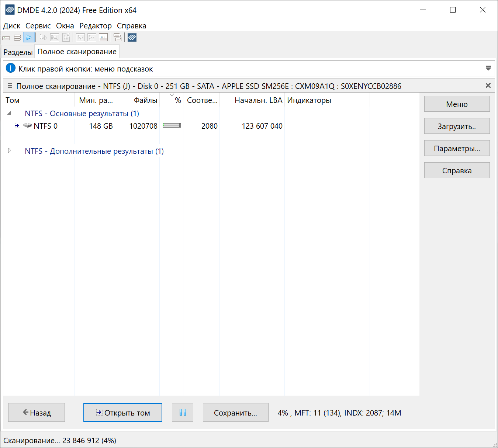Screen dimensions: 498x448
Task: Click the 123 607 040 LBA value
Action: (x=262, y=126)
